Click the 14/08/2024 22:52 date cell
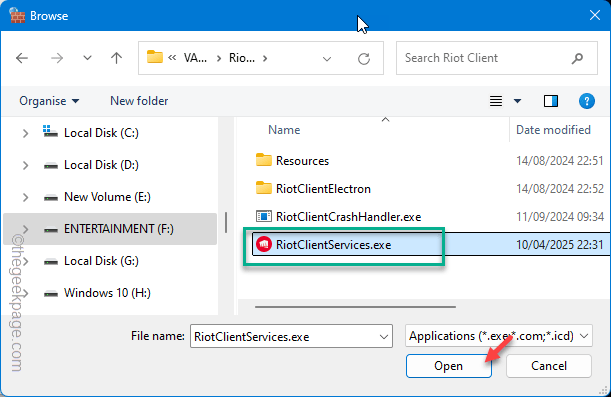This screenshot has width=611, height=397. coord(560,189)
